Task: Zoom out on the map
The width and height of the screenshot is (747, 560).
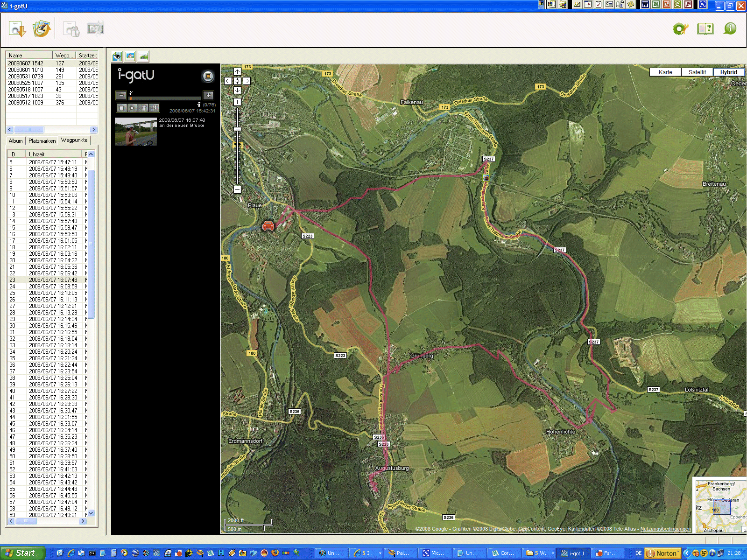Action: point(237,189)
